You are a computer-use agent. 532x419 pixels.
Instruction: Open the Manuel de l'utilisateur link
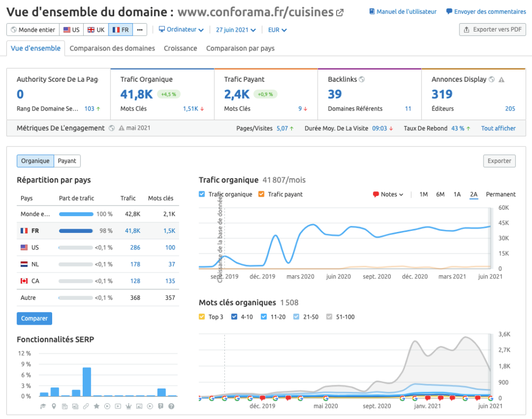pos(403,12)
